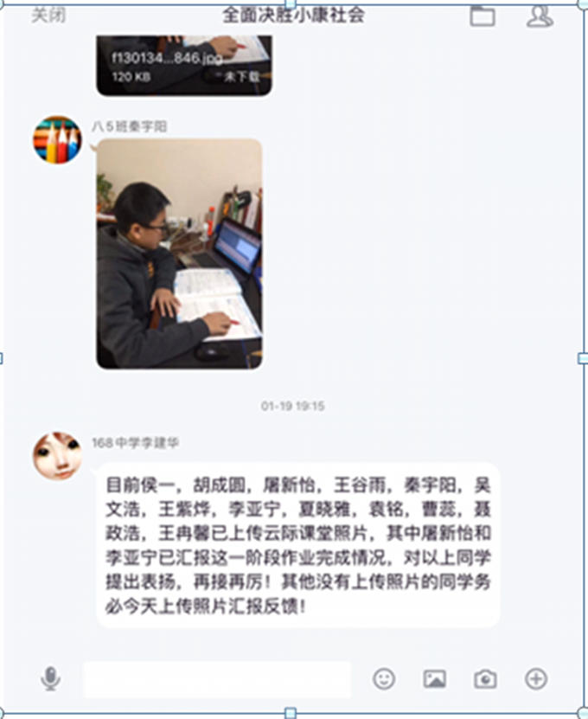Click the chat title 全面决胜小康社会
Screen dimensions: 588x719
(x=294, y=16)
